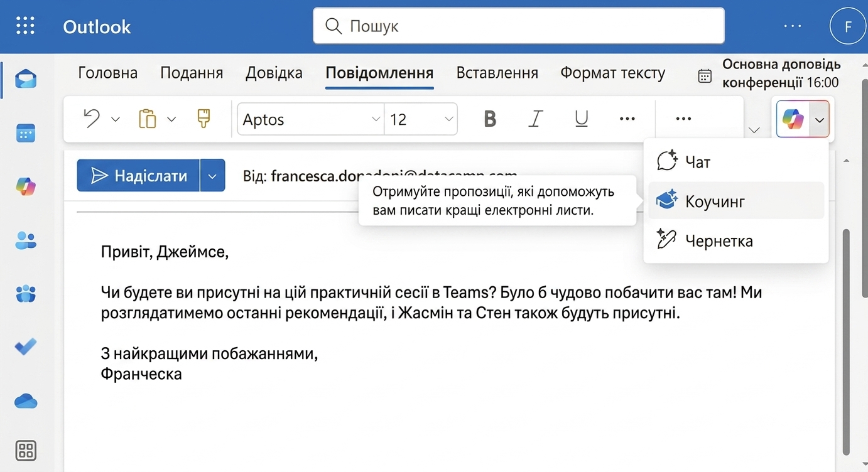Click the Outlook brand title
The image size is (868, 472).
point(97,26)
